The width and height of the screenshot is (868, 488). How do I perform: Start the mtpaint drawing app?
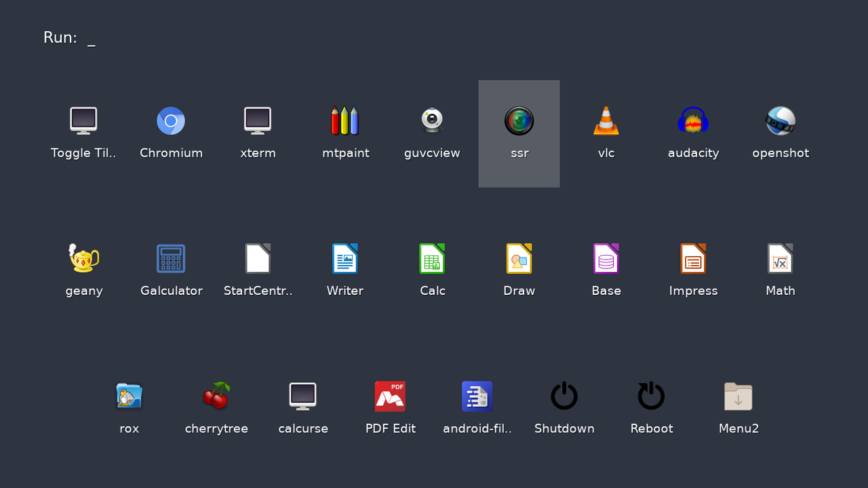pos(345,121)
